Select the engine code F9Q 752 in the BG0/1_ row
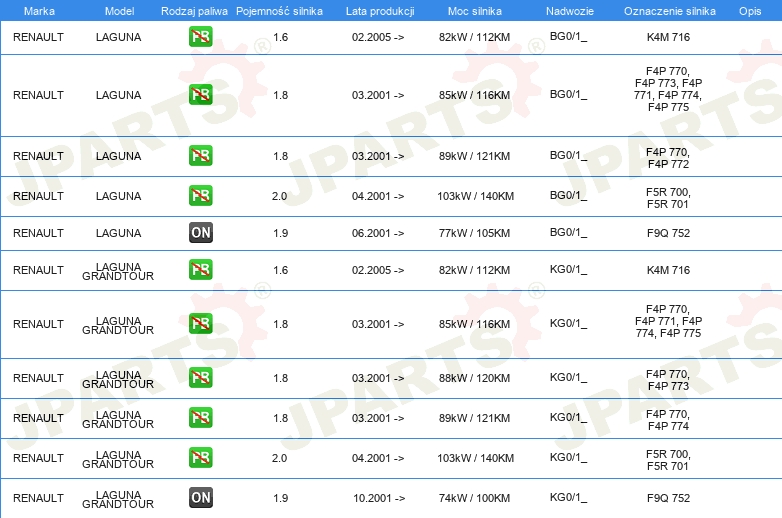782x518 pixels. [668, 233]
